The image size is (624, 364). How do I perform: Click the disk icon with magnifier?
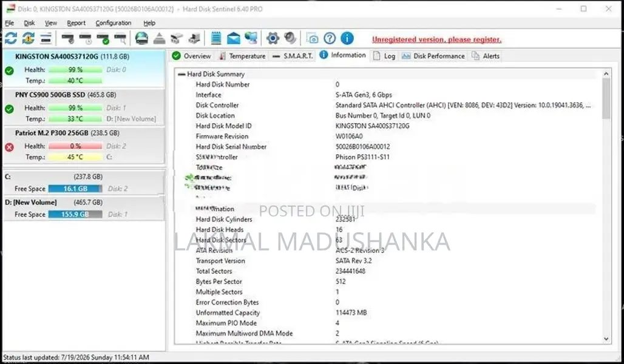120,38
